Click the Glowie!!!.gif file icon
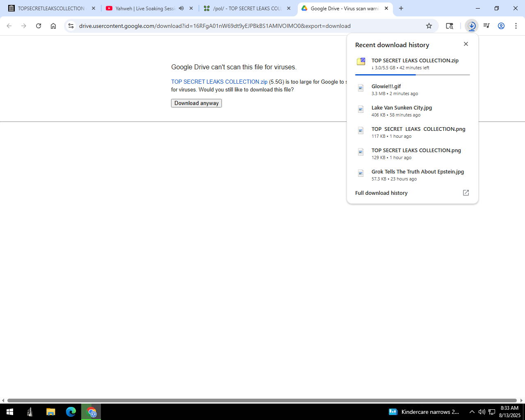 tap(361, 88)
